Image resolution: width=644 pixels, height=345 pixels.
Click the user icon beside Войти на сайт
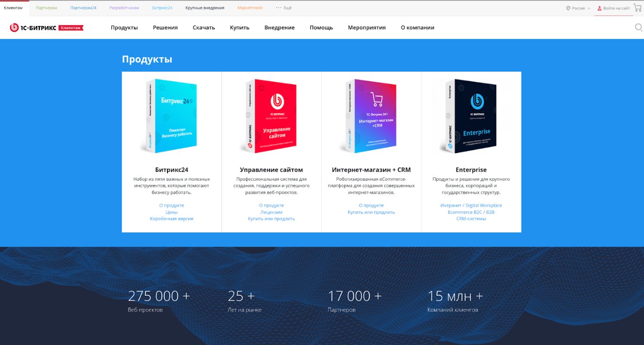coord(599,8)
